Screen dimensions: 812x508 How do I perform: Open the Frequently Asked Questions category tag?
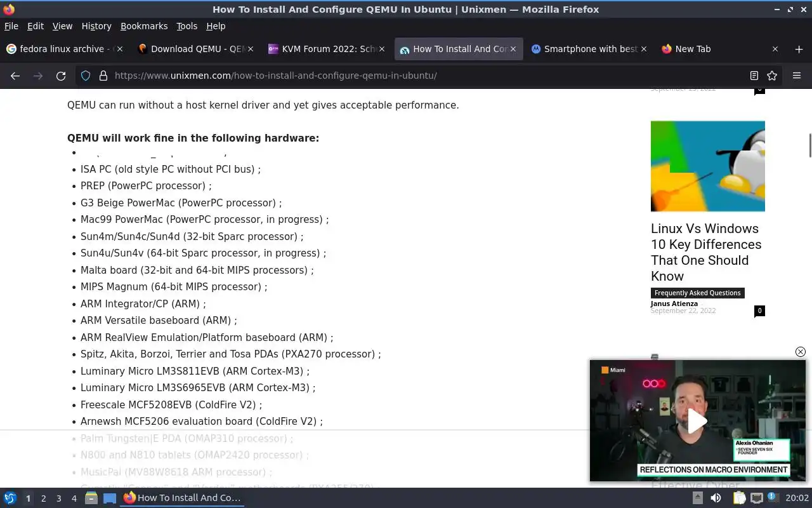(x=698, y=293)
